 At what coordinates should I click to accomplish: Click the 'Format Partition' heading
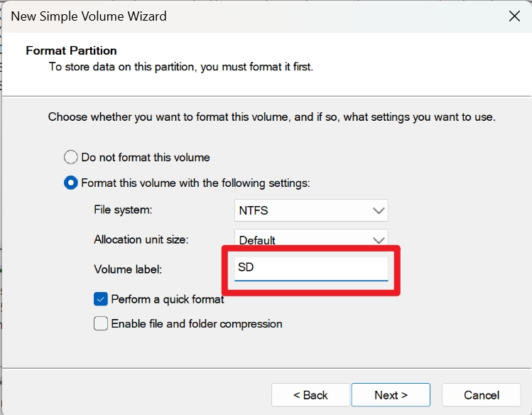(71, 50)
